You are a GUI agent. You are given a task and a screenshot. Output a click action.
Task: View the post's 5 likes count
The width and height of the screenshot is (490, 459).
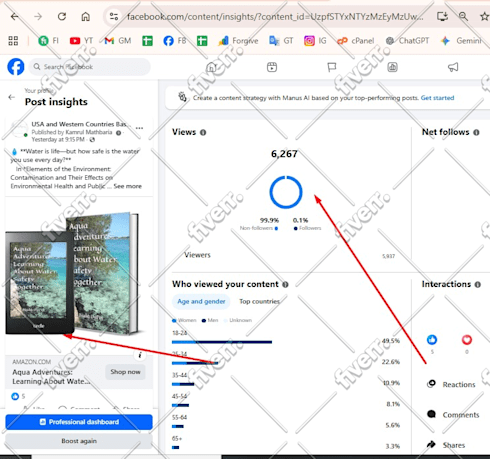pos(18,396)
